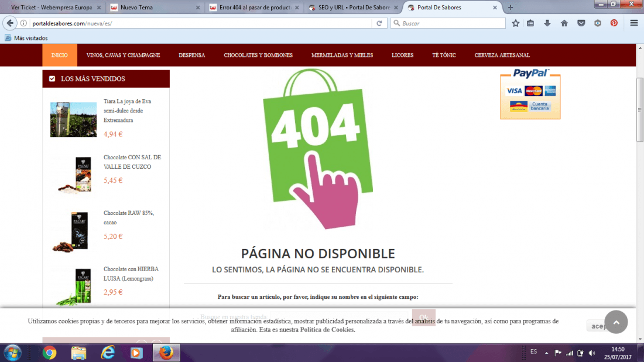The image size is (644, 362).
Task: Open the network signal tray icon
Action: [x=569, y=353]
